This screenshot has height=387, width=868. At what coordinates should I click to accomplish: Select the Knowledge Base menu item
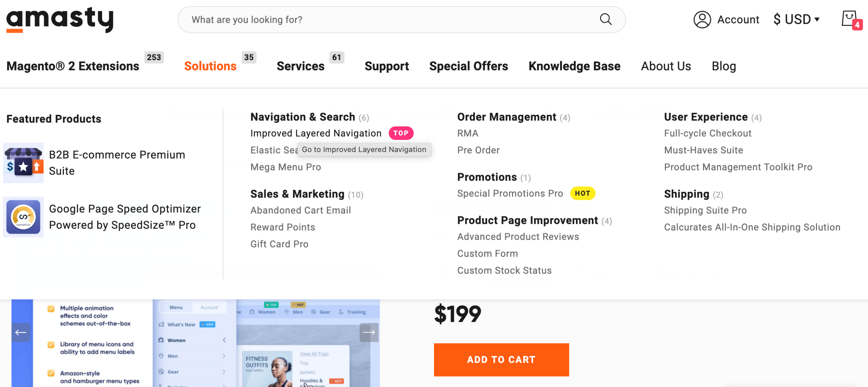coord(574,66)
